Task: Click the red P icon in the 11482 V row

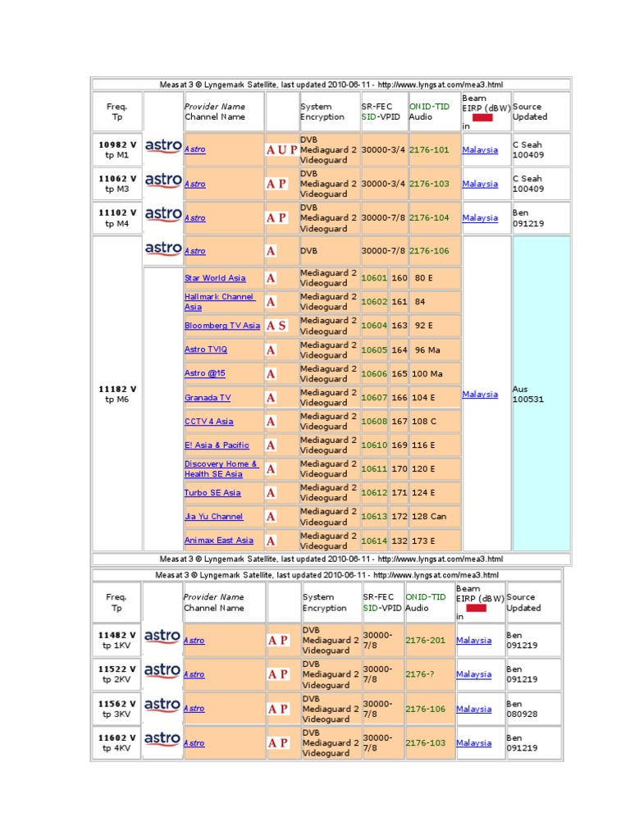Action: coord(284,641)
